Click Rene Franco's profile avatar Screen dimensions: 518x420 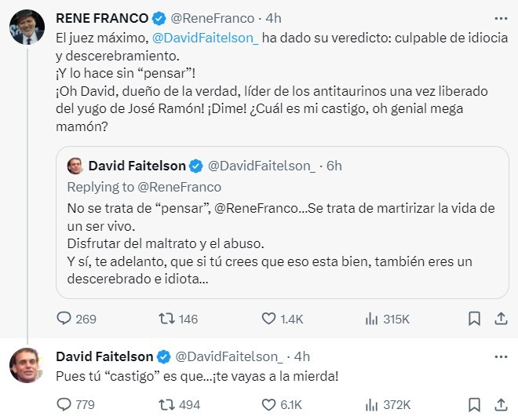tap(26, 29)
